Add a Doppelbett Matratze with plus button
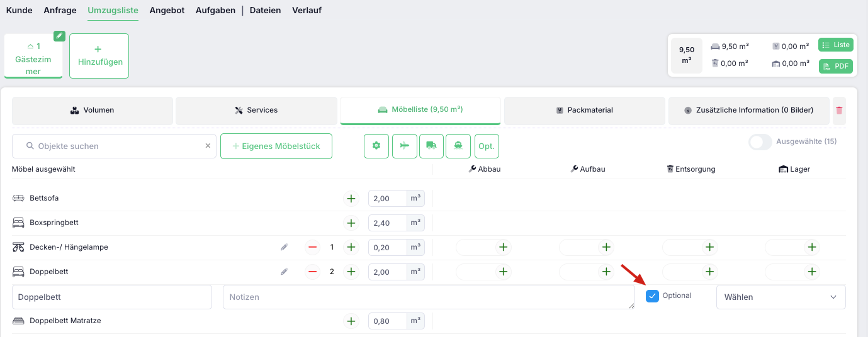 [x=351, y=321]
